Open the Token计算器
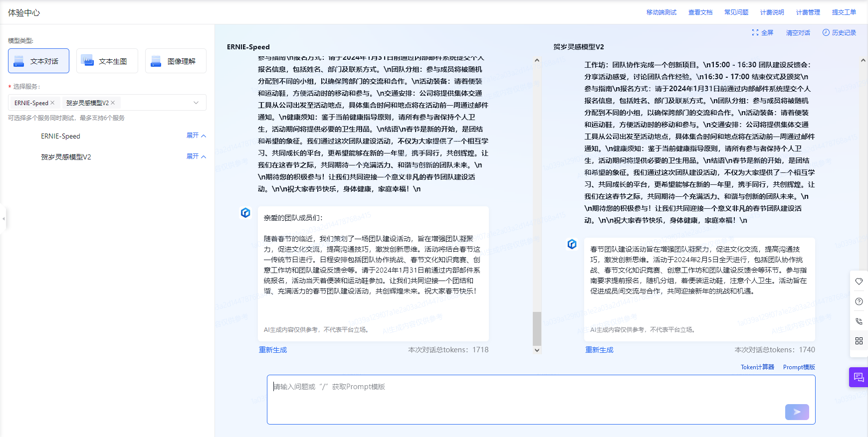Image resolution: width=868 pixels, height=437 pixels. coord(757,367)
